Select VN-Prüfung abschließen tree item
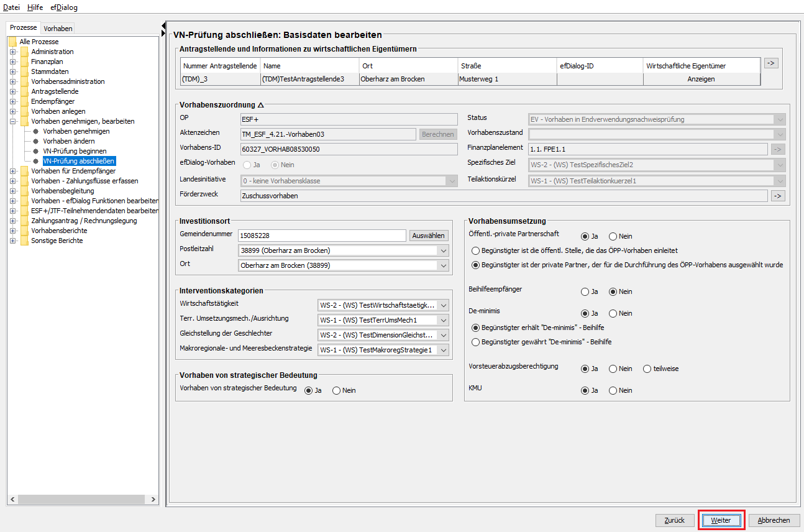 (x=79, y=161)
